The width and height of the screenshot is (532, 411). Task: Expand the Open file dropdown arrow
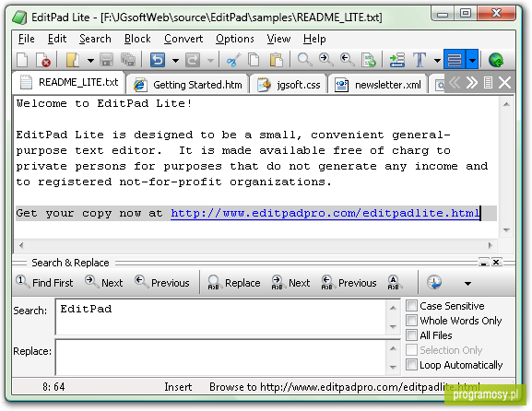click(90, 61)
